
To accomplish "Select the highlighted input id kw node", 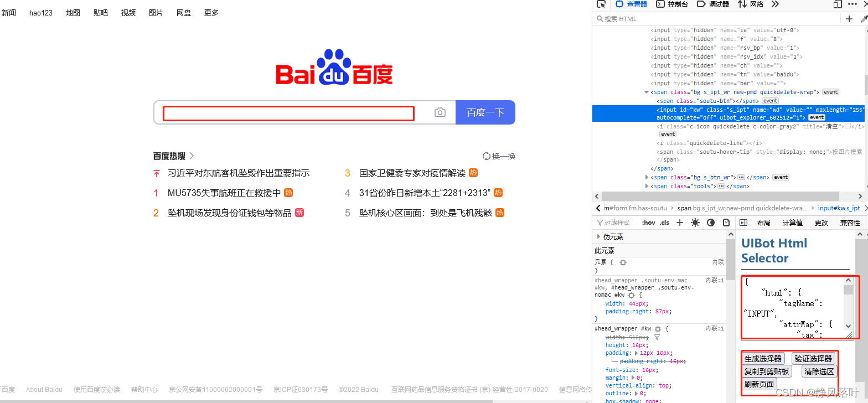I will [x=728, y=113].
